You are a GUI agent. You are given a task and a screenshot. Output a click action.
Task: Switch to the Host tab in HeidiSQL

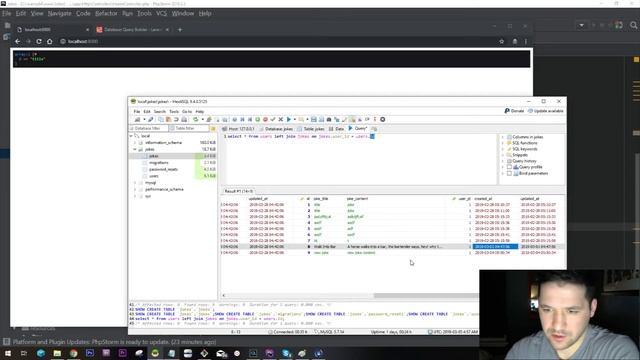coord(238,129)
